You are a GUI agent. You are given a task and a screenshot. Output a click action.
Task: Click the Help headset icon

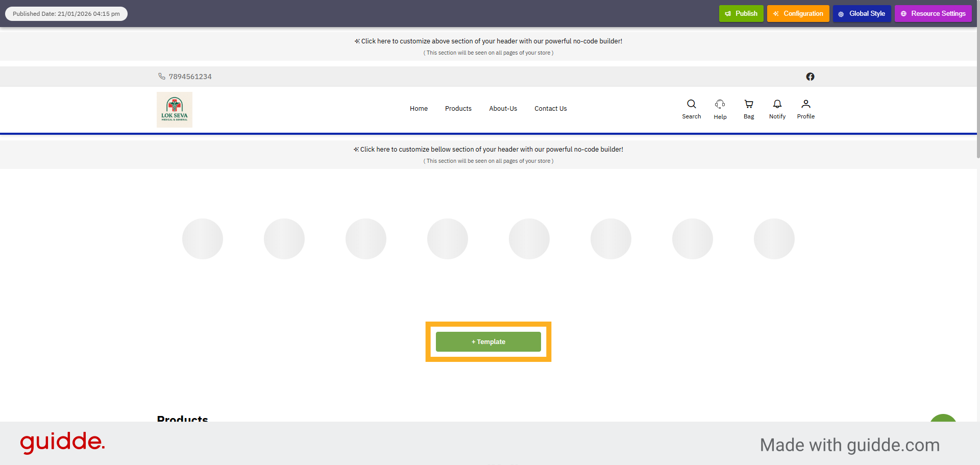coord(720,104)
